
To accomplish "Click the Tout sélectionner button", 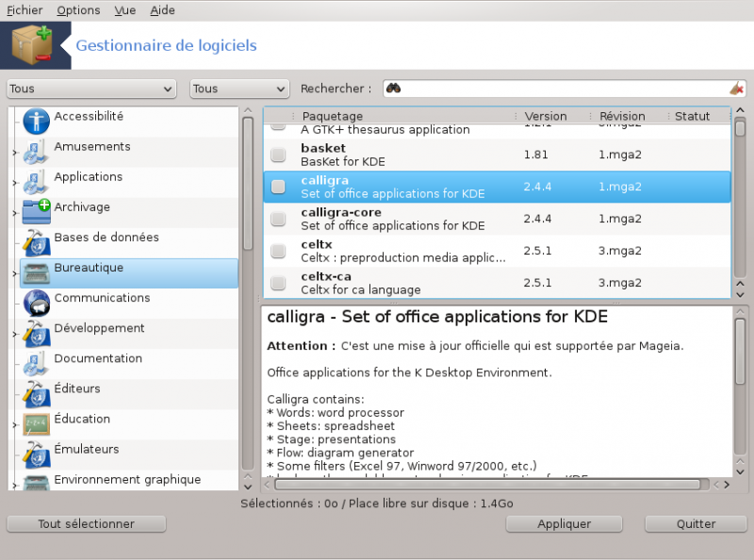I will pos(87,524).
